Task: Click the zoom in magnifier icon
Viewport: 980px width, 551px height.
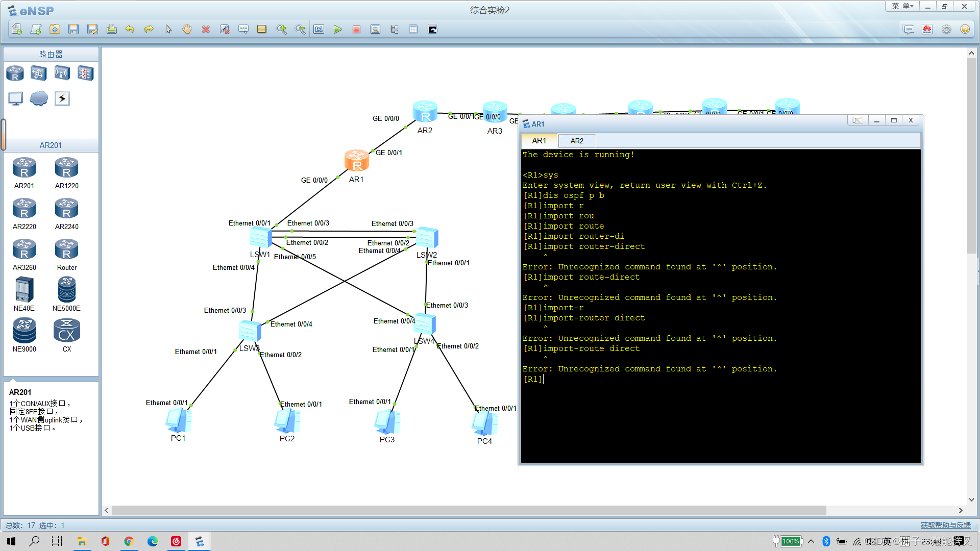Action: click(281, 30)
